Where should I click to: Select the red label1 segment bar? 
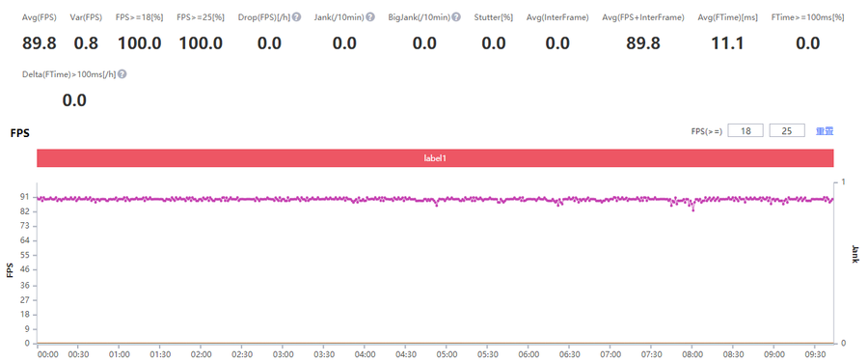[435, 158]
